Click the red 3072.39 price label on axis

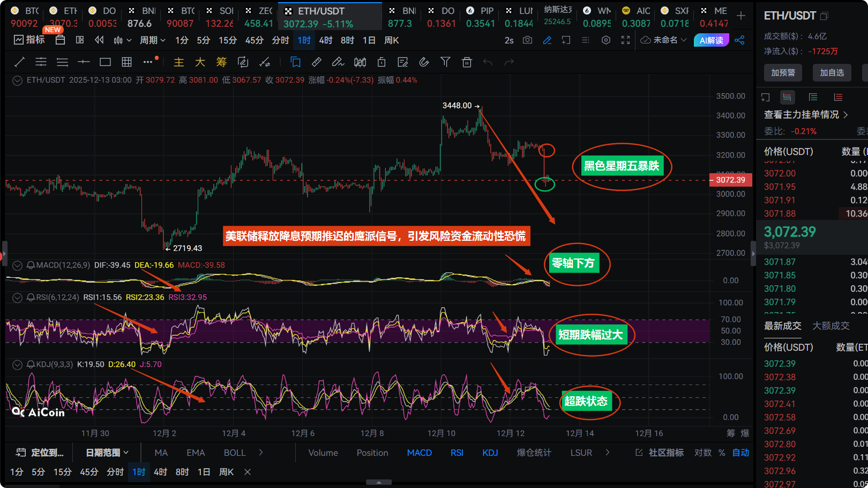pyautogui.click(x=730, y=180)
